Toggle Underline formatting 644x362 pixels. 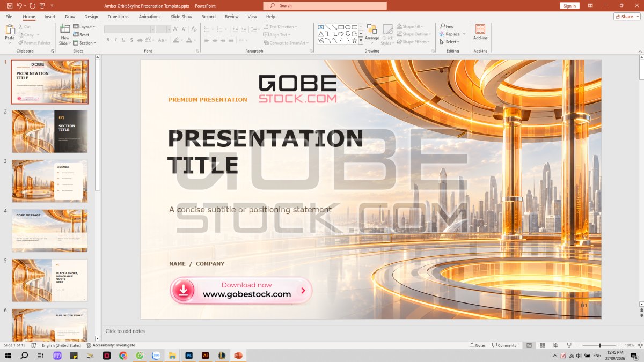[124, 40]
